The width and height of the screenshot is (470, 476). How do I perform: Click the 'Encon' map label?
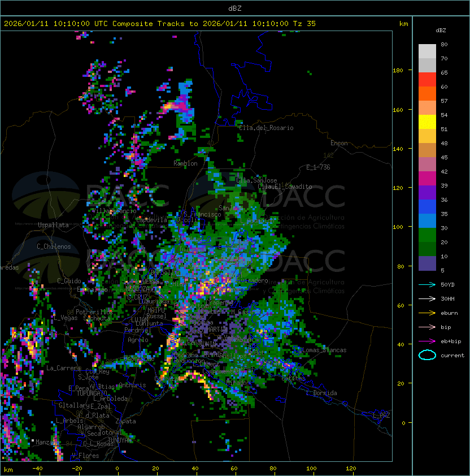(339, 143)
